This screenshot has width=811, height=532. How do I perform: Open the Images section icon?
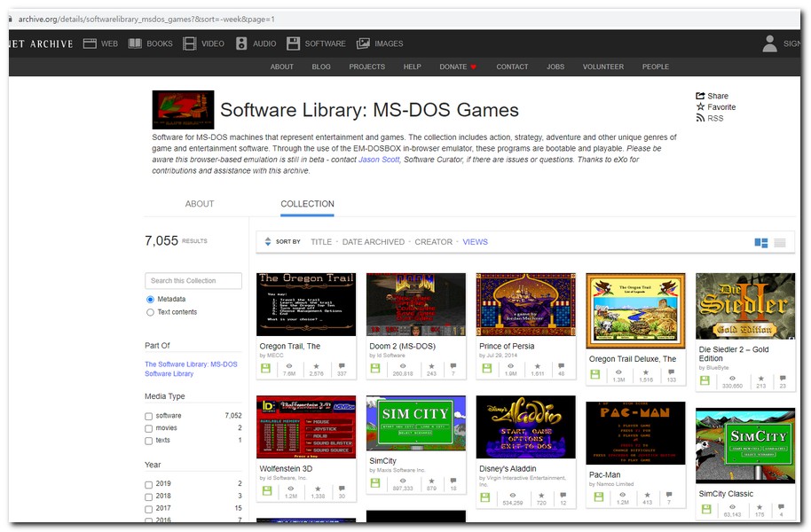tap(363, 43)
